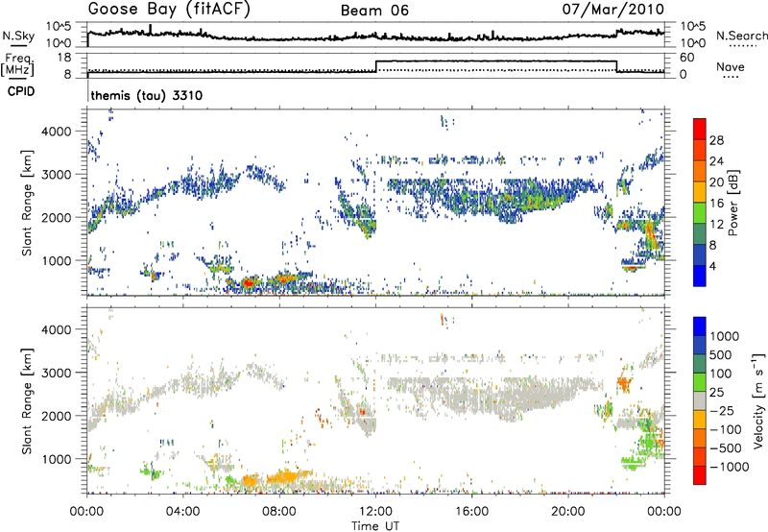Viewport: 768px width, 532px height.
Task: Click the 'Slant Range [km]' label of power panel
Action: click(x=27, y=203)
